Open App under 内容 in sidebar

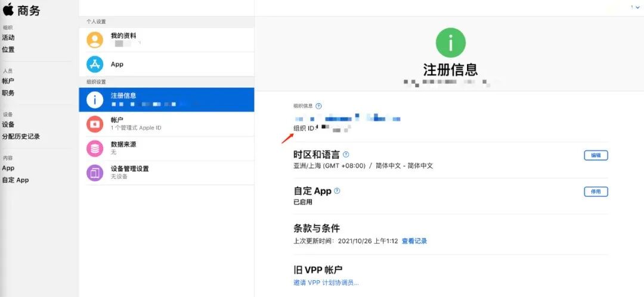[8, 168]
